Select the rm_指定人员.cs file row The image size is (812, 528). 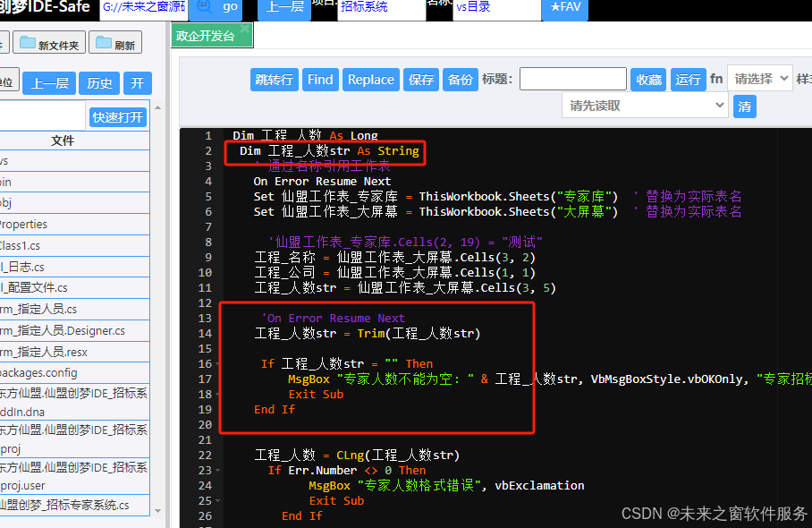tap(74, 310)
